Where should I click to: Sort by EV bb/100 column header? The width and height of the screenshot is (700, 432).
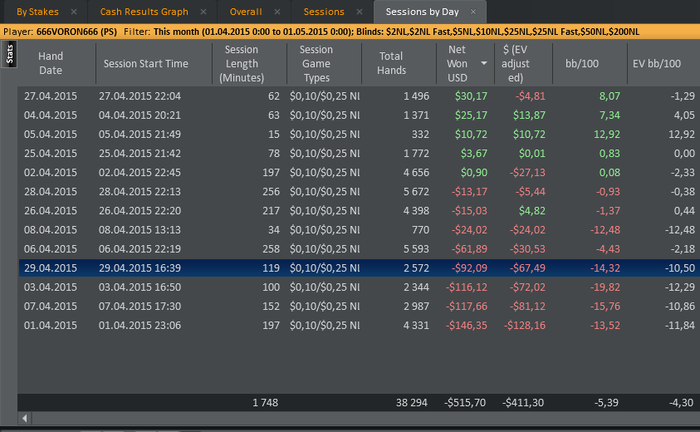655,63
